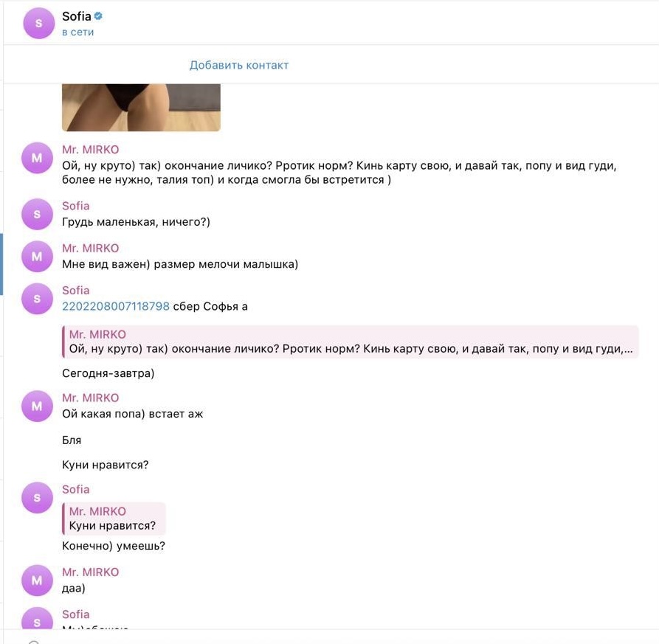This screenshot has height=644, width=659.
Task: Click Mr. MIRKO's avatar beside 'Мне вид важен' message
Action: (37, 256)
